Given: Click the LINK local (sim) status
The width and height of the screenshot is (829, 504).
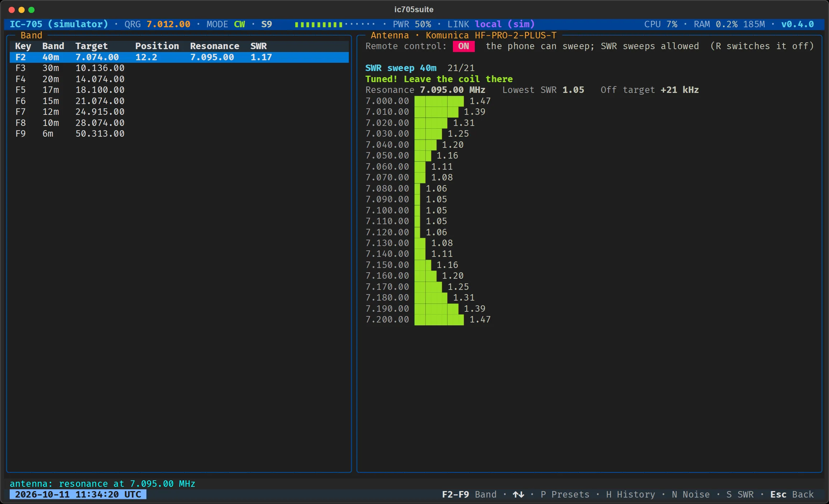Looking at the screenshot, I should coord(491,24).
